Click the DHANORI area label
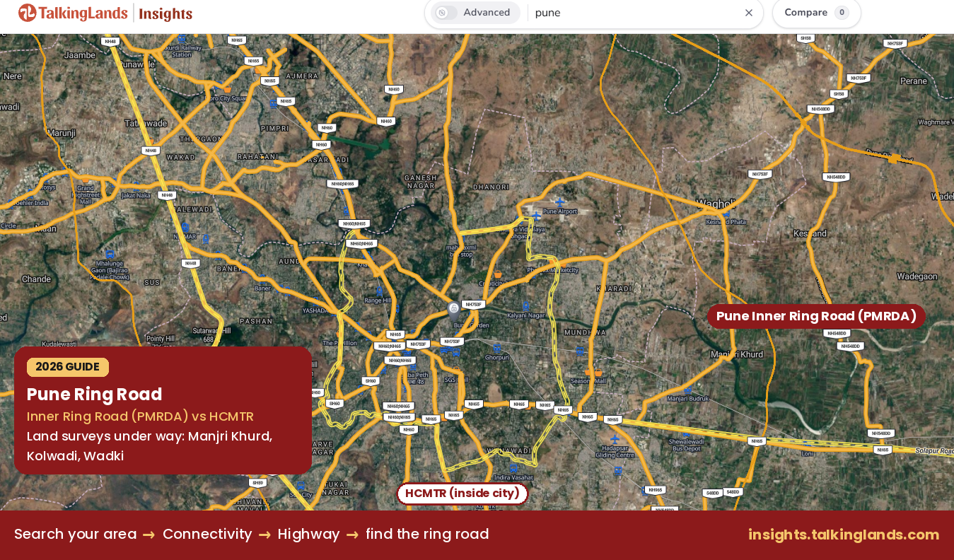Image resolution: width=954 pixels, height=560 pixels. pyautogui.click(x=491, y=187)
